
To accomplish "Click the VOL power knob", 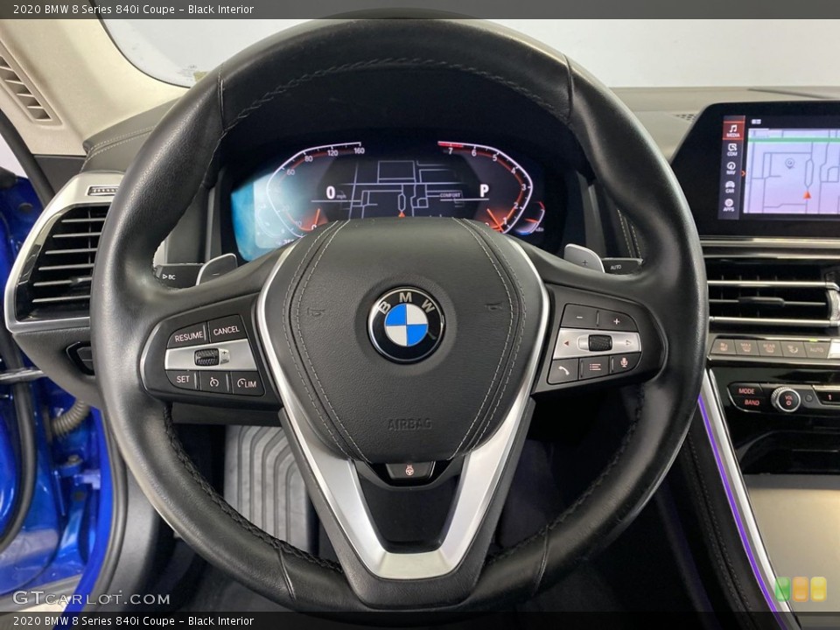I will coord(786,400).
